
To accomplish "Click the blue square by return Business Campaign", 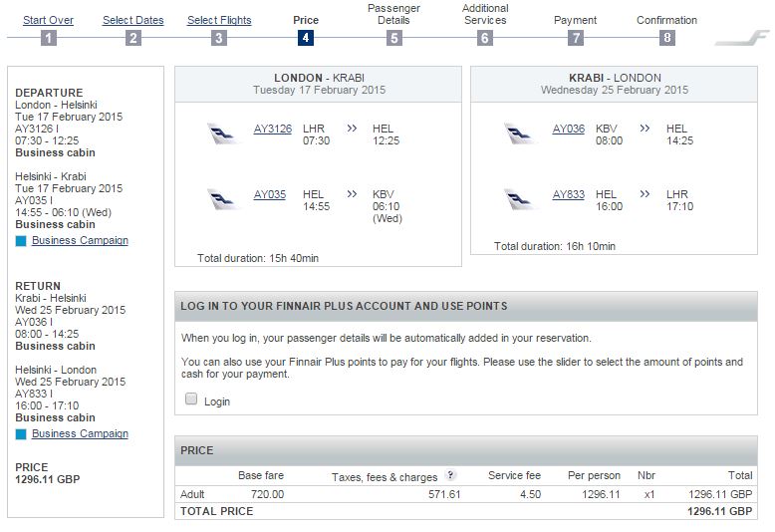I will [x=22, y=434].
